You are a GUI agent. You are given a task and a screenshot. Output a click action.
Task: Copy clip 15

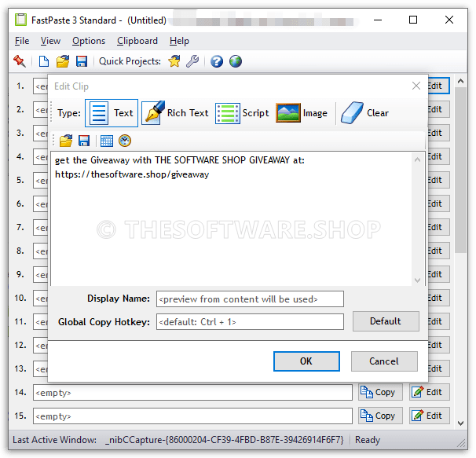click(380, 416)
